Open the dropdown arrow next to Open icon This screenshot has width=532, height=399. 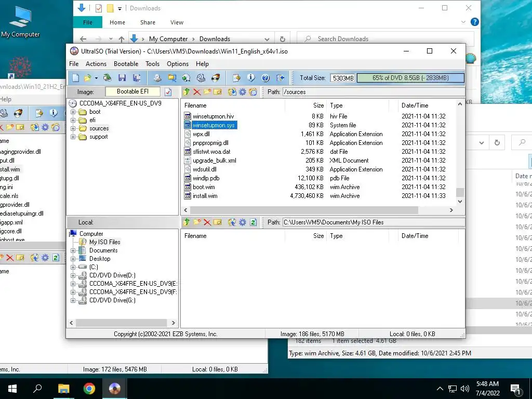pos(96,78)
